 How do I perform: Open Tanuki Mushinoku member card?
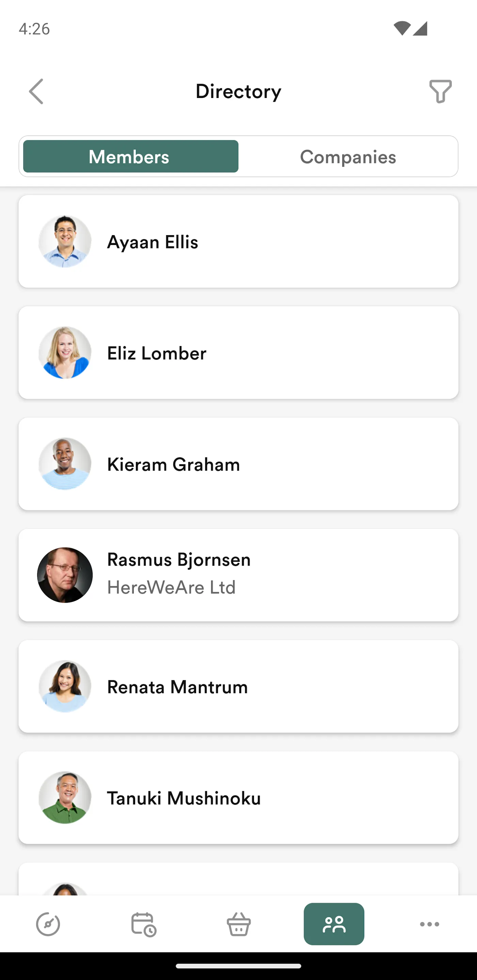coord(238,798)
